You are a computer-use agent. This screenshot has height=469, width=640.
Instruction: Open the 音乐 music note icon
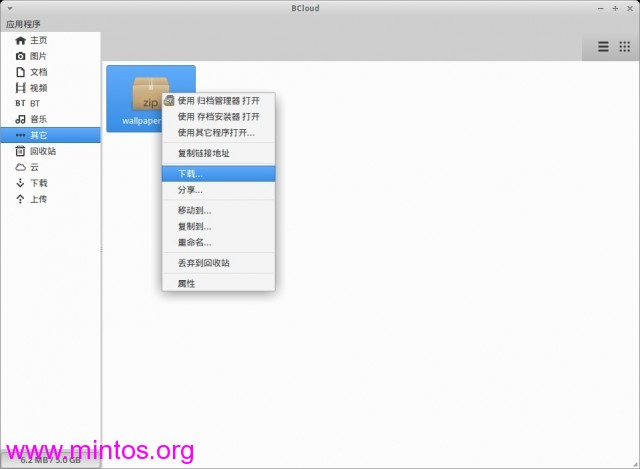click(20, 119)
